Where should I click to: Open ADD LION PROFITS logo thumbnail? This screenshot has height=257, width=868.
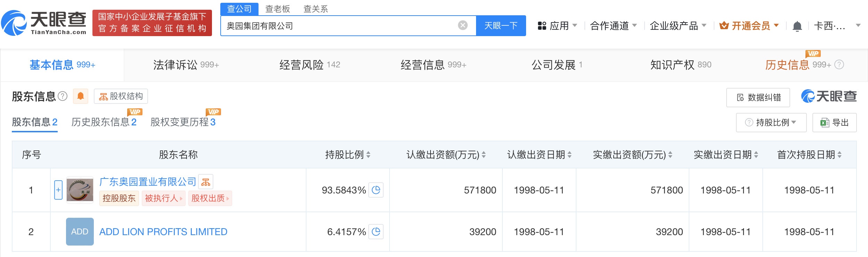(80, 232)
